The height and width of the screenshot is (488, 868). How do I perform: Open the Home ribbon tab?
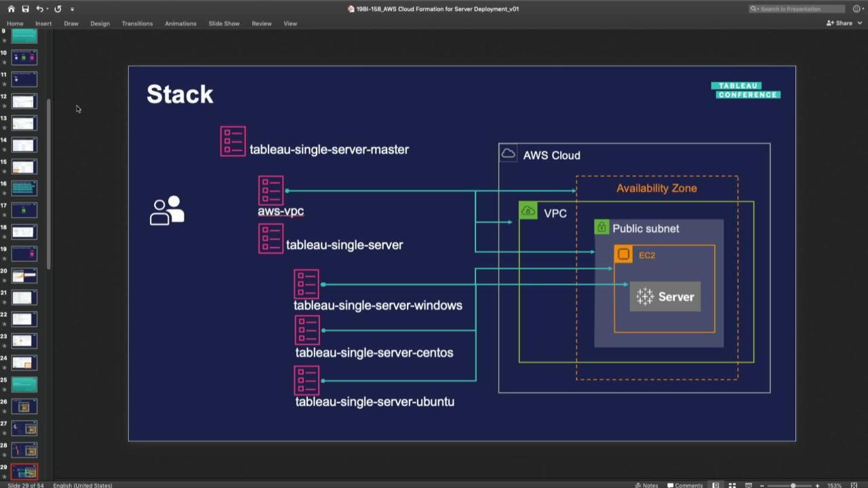15,23
